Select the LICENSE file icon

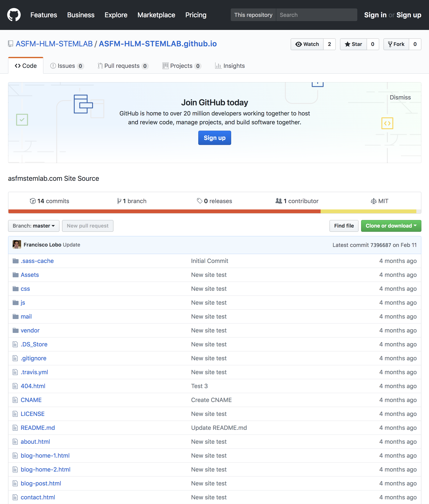(x=15, y=414)
